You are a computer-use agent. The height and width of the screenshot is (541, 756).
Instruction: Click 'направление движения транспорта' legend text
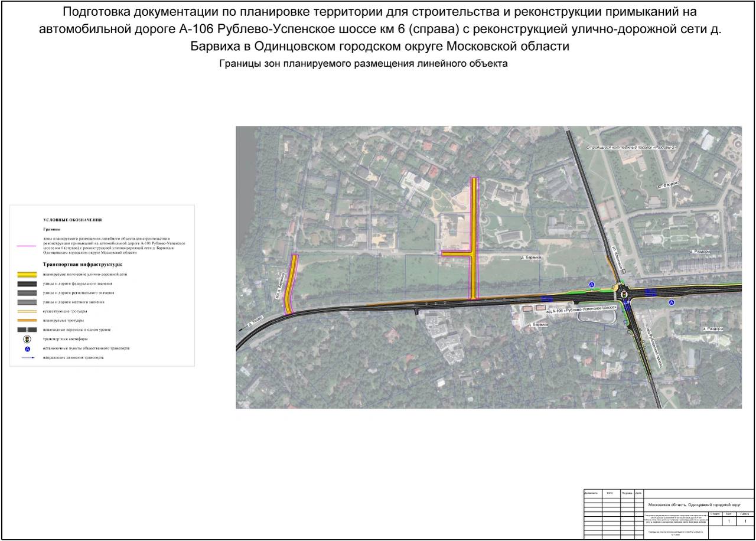pos(73,358)
